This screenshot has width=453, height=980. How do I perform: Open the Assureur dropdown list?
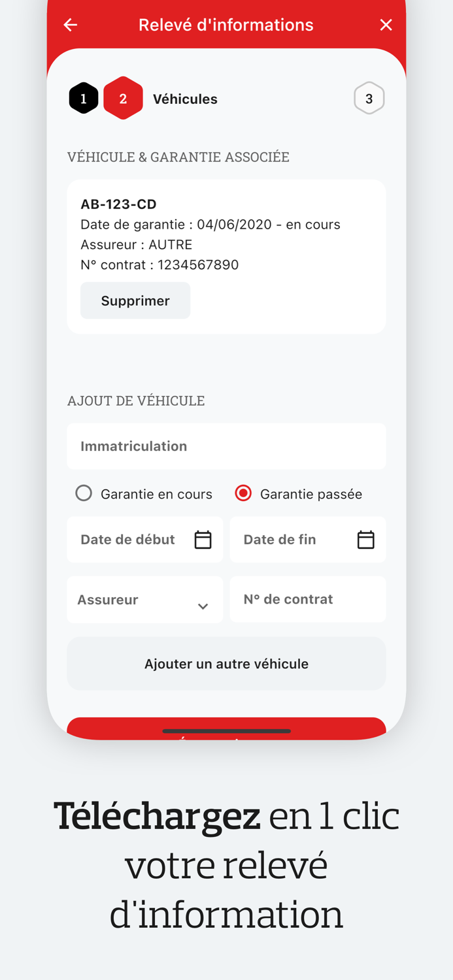[x=145, y=600]
